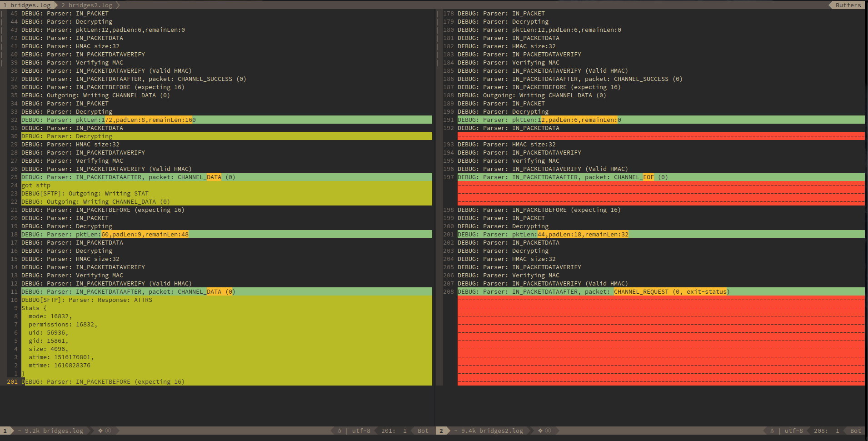
Task: Click the utf-8 encoding indicator on left statusline
Action: point(361,431)
